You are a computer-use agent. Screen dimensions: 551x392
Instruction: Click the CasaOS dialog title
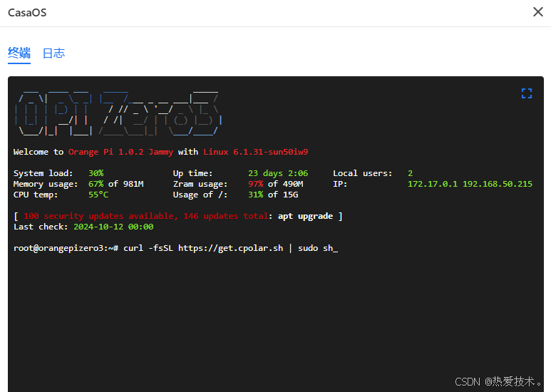click(x=27, y=13)
